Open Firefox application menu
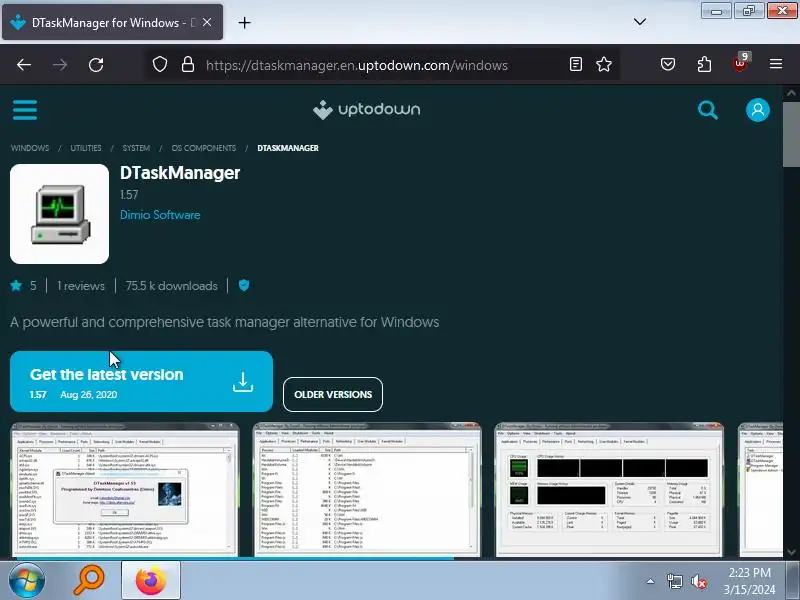The image size is (800, 600). [x=776, y=64]
